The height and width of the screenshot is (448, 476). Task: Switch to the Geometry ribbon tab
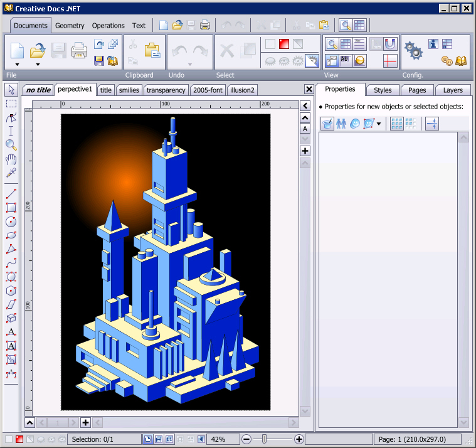pos(70,26)
